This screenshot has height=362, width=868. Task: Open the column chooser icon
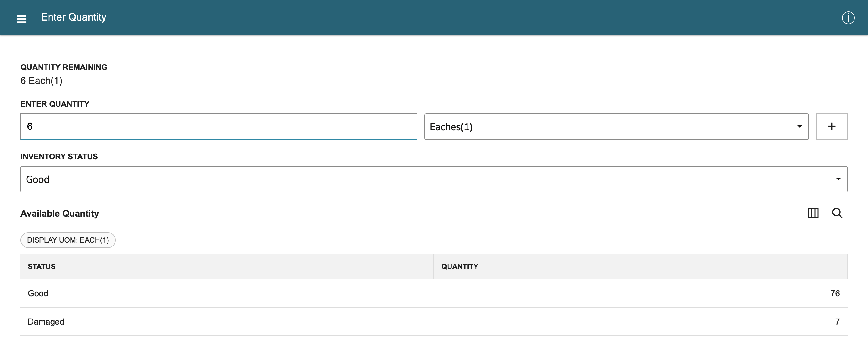[x=813, y=213]
